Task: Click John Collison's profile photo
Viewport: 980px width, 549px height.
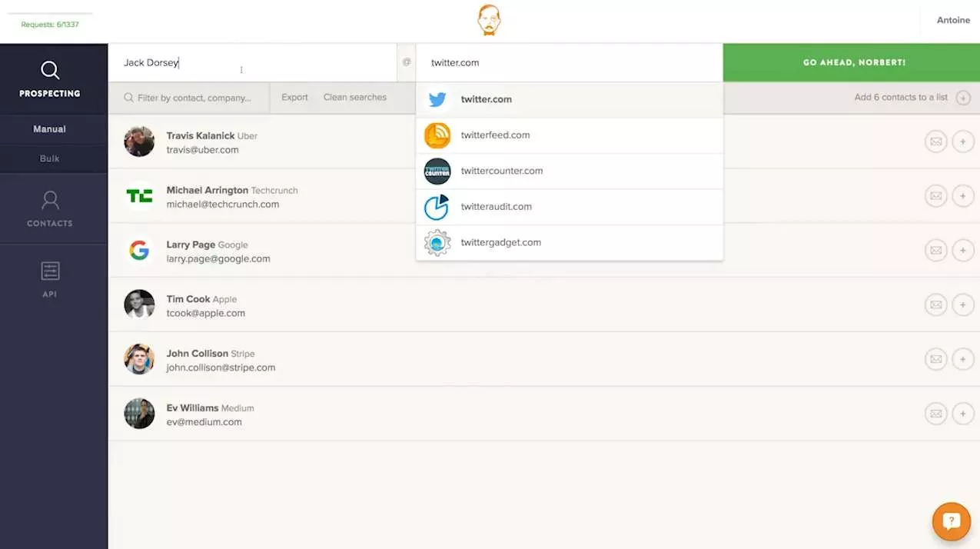Action: point(139,359)
